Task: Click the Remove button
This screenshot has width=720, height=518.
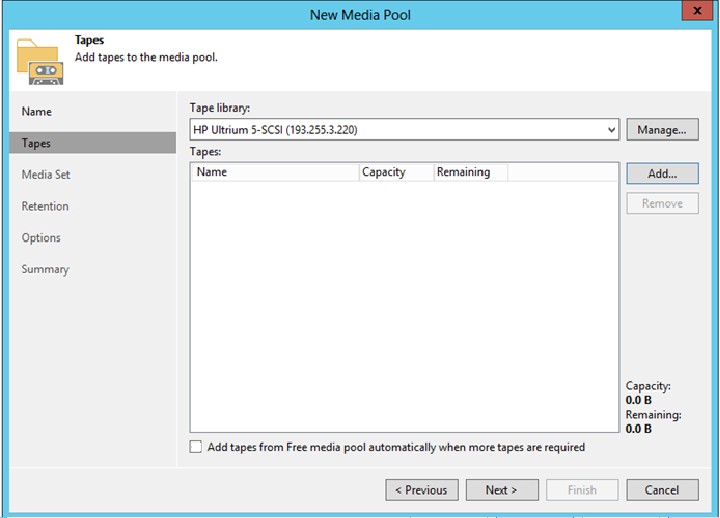Action: [662, 203]
